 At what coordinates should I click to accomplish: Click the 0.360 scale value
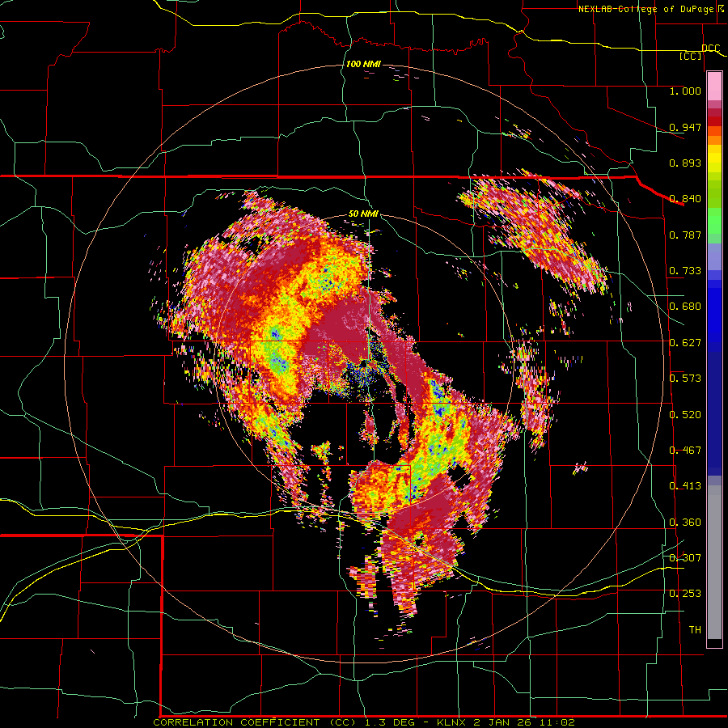tap(685, 523)
